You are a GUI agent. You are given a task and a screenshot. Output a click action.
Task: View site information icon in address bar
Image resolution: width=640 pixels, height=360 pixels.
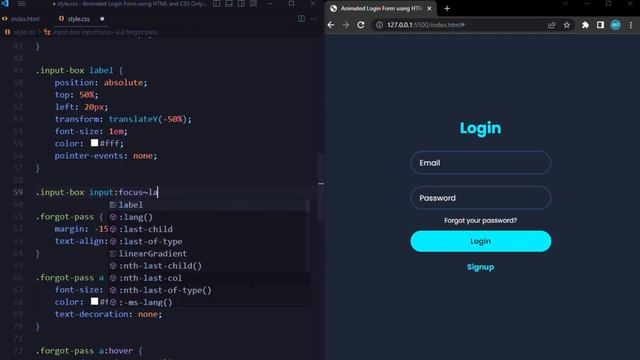coord(379,25)
